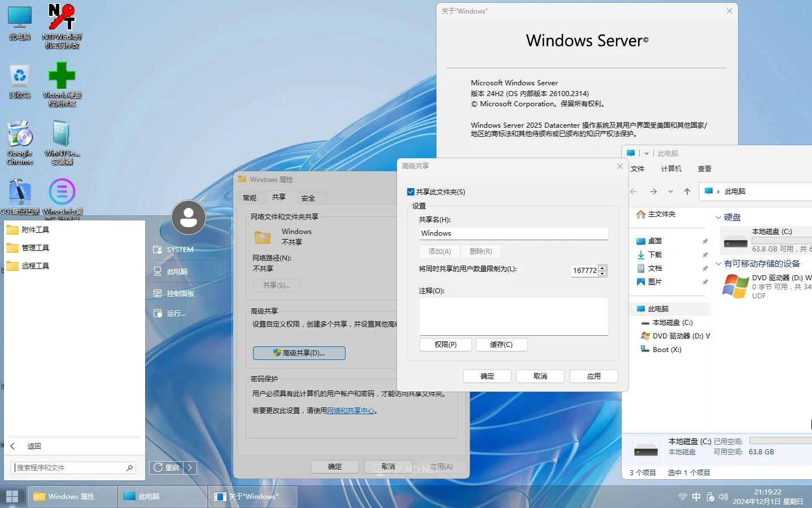The width and height of the screenshot is (812, 508).
Task: Click the pin icon next to 桌面
Action: click(x=705, y=241)
